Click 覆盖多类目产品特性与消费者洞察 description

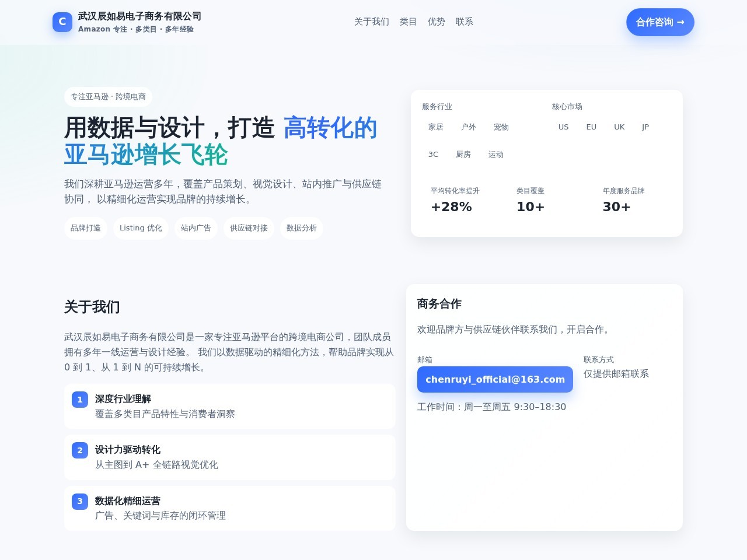click(x=165, y=414)
